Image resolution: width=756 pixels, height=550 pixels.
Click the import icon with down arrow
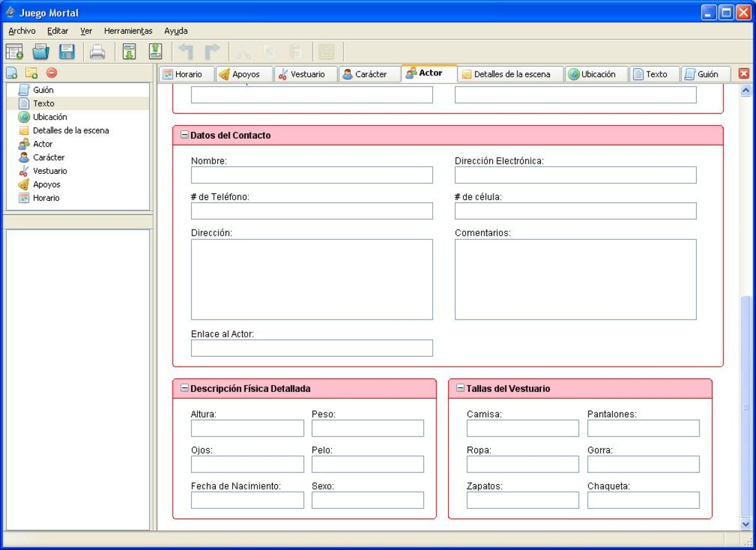129,52
